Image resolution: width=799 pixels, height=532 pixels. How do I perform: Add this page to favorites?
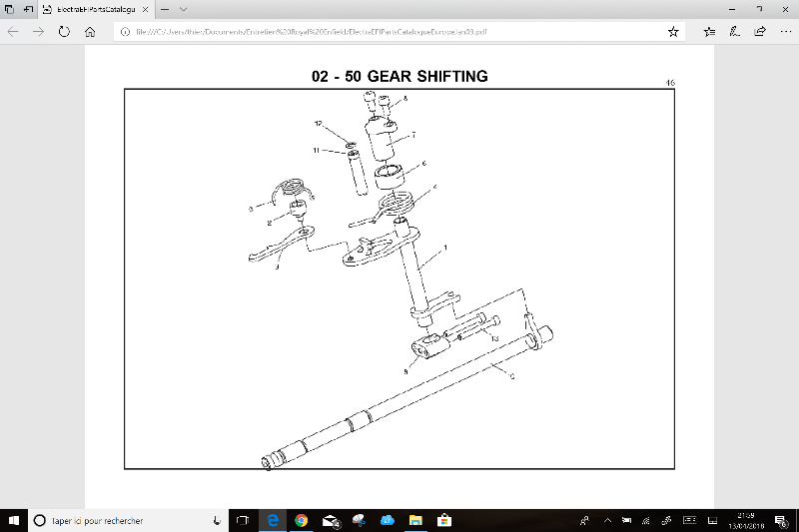coord(673,32)
